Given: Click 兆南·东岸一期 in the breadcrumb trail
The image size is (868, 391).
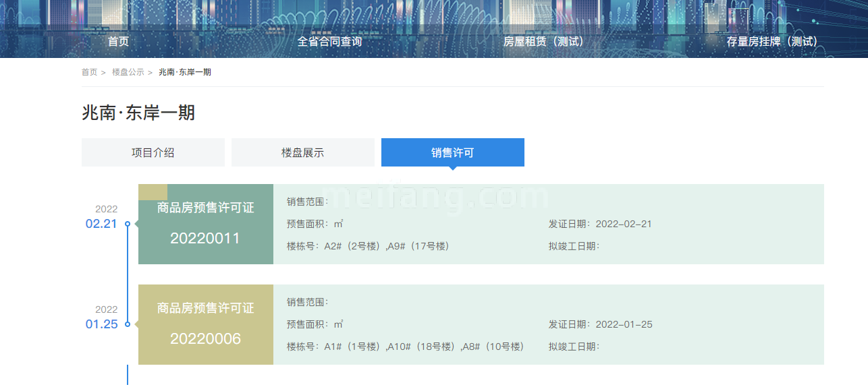Looking at the screenshot, I should pos(185,72).
